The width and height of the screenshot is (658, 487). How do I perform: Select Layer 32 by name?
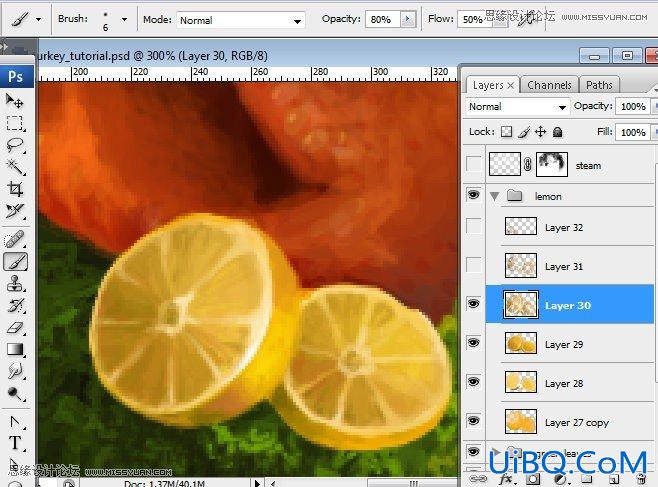pyautogui.click(x=564, y=227)
